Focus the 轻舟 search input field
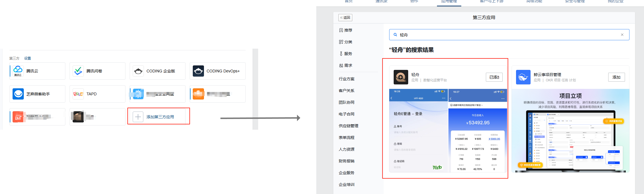This screenshot has width=644, height=194. pyautogui.click(x=509, y=35)
